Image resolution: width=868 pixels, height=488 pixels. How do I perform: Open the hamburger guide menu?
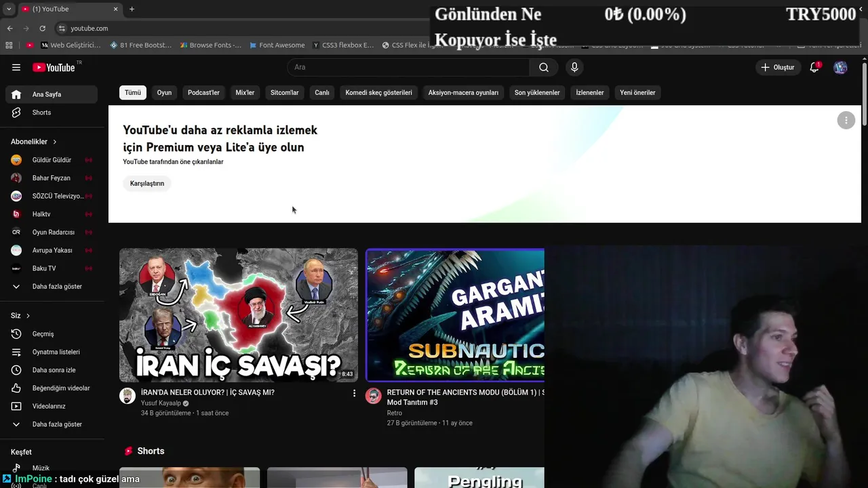tap(16, 67)
